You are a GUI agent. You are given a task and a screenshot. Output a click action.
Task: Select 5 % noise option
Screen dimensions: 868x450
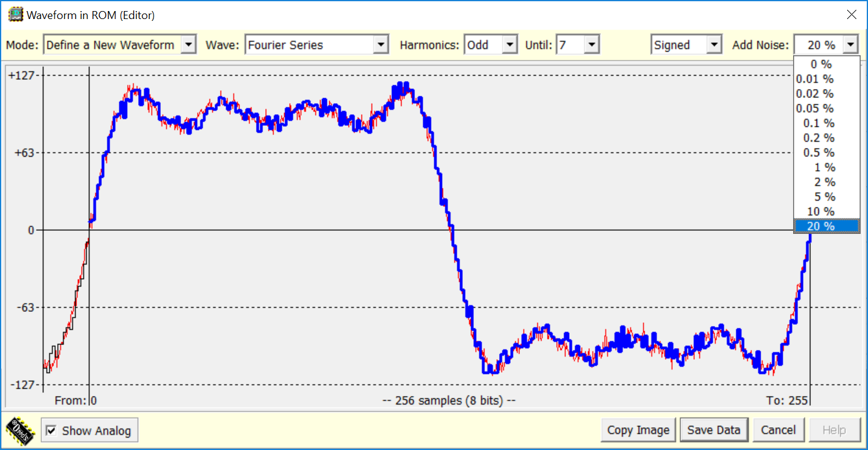[x=826, y=196]
